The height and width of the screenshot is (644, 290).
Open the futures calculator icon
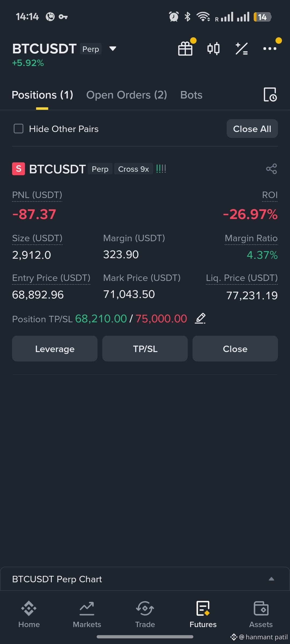pyautogui.click(x=241, y=49)
